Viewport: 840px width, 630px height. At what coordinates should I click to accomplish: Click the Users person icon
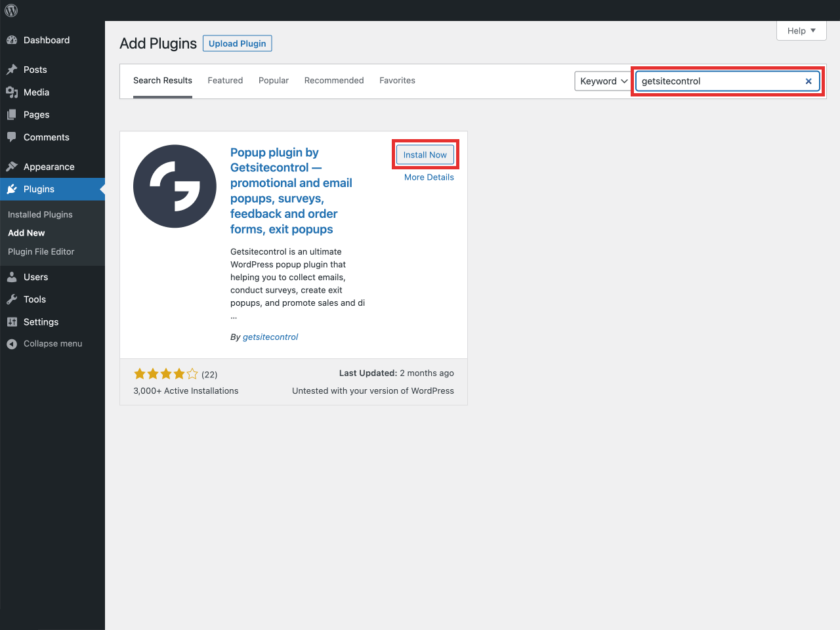tap(12, 277)
